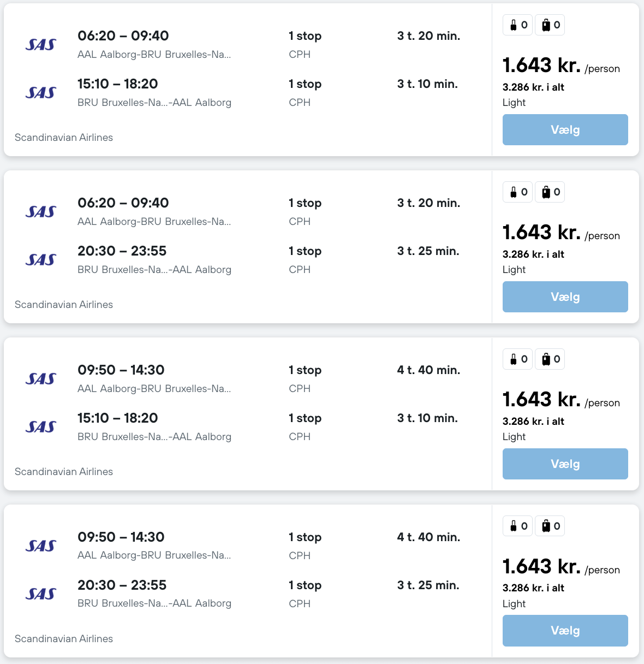Viewport: 644px width, 664px height.
Task: Click "1 stop" for bottom card's 20:30 return
Action: [305, 585]
